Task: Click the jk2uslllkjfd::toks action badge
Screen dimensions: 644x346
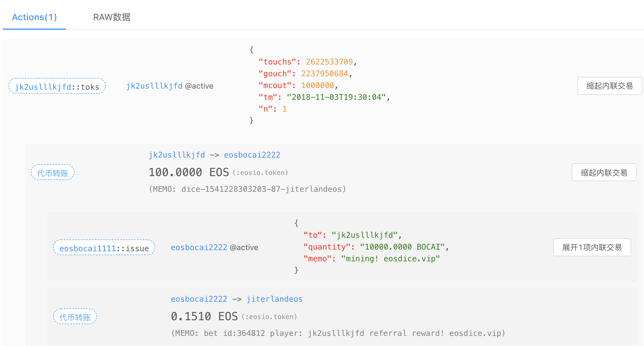Action: pos(57,86)
